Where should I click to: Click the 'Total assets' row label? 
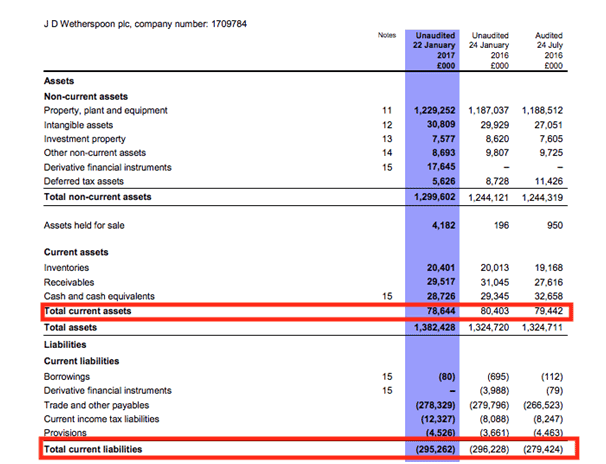tap(70, 328)
